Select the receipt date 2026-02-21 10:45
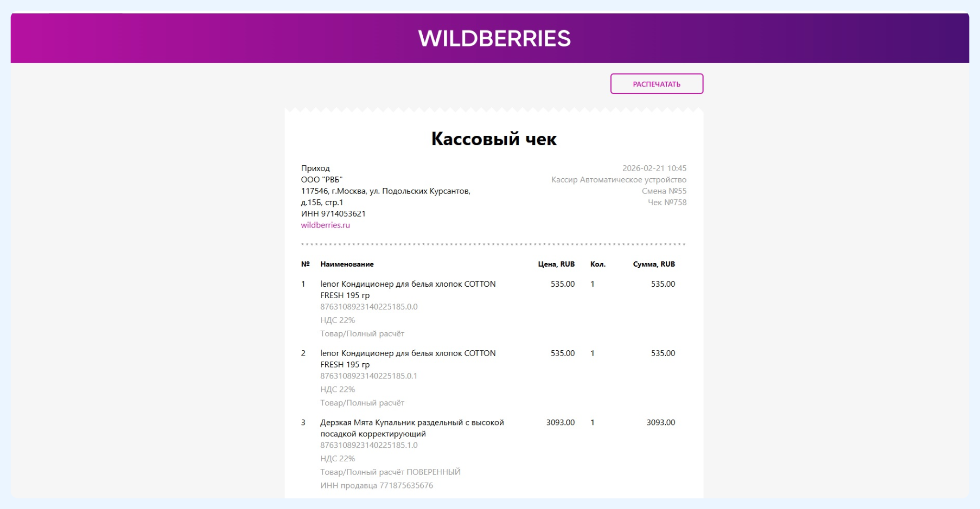 pos(654,168)
